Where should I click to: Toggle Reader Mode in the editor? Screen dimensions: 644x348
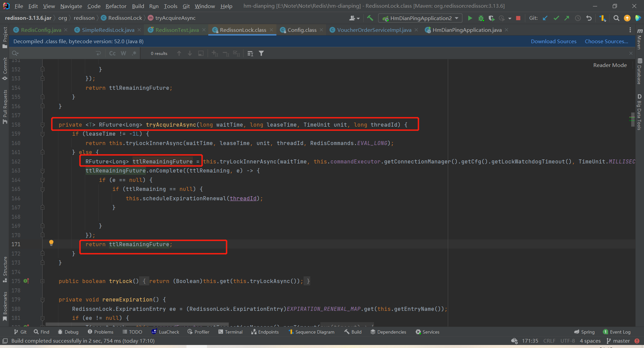[610, 65]
